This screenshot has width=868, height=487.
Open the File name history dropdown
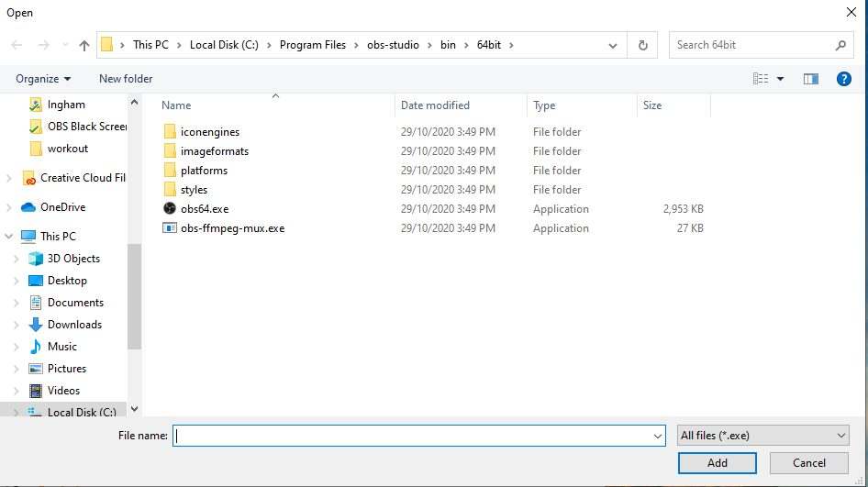click(x=658, y=436)
